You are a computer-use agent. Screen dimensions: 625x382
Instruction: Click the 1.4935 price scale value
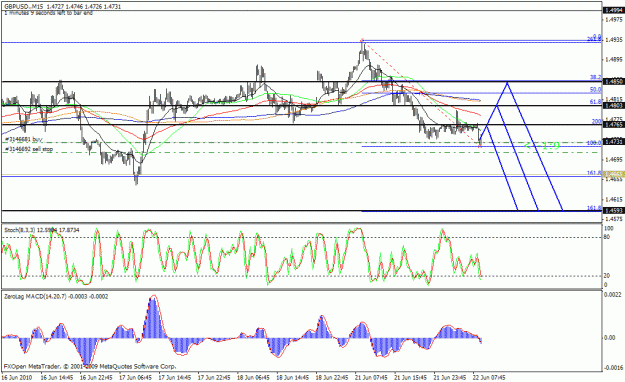tap(613, 39)
